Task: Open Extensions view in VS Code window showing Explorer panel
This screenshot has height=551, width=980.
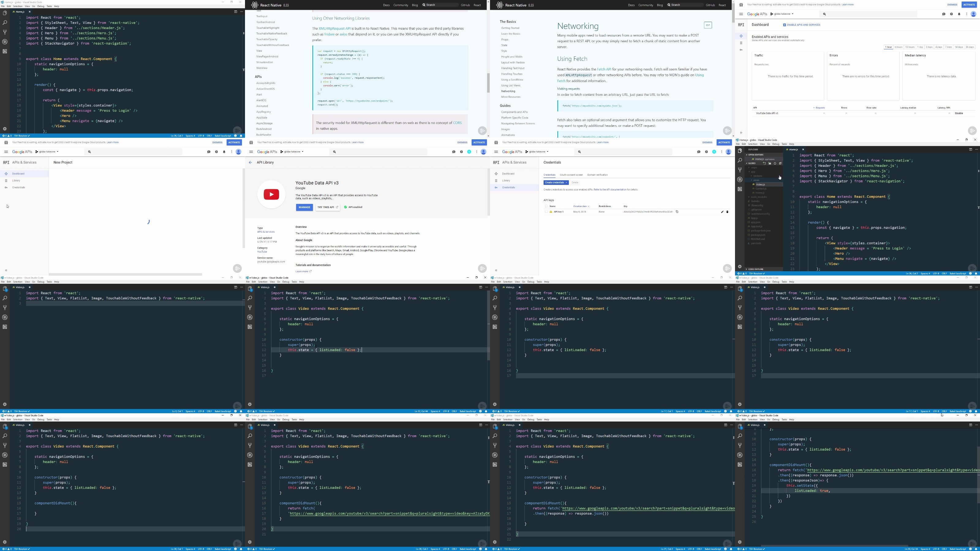Action: click(740, 189)
